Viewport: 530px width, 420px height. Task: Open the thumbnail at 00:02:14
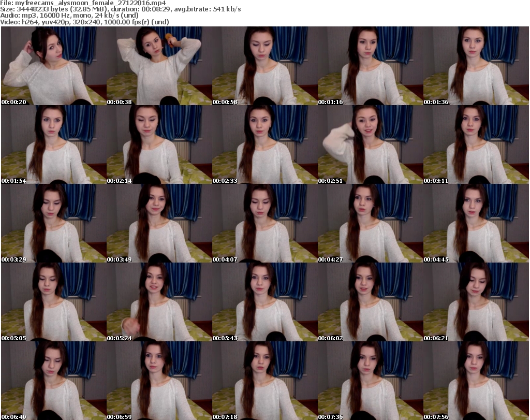(159, 144)
